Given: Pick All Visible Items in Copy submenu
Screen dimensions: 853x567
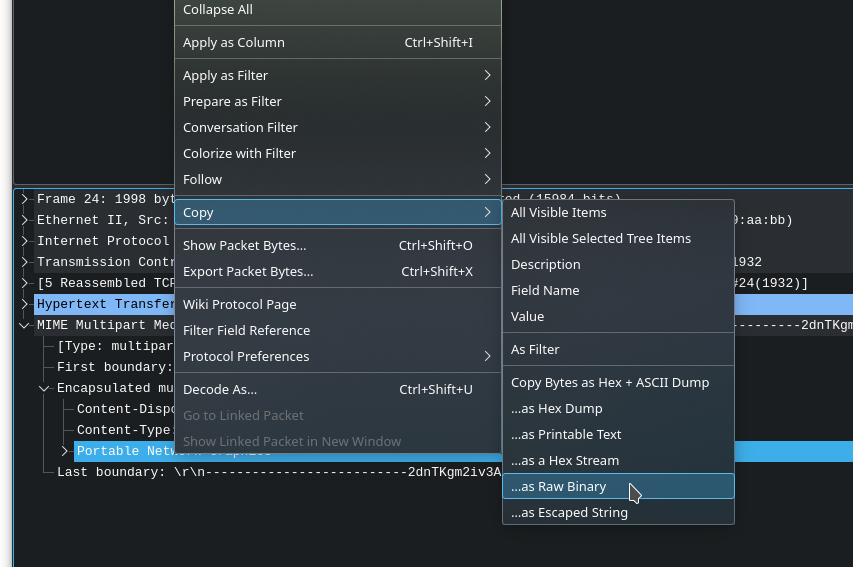Looking at the screenshot, I should [558, 213].
